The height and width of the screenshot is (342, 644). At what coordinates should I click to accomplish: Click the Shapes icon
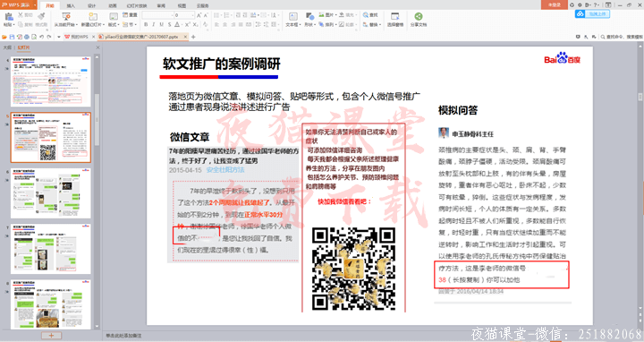[x=309, y=16]
